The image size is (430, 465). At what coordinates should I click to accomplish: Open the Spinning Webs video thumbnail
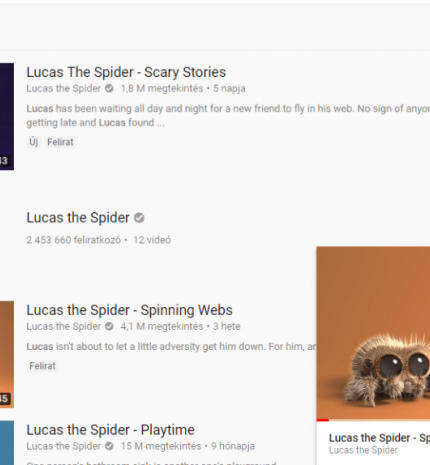point(7,354)
